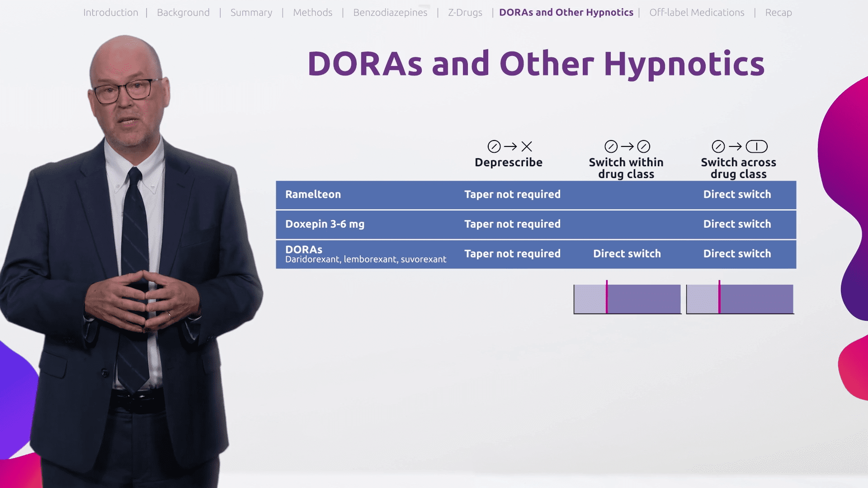
Task: Jump to the Summary section
Action: (x=251, y=13)
